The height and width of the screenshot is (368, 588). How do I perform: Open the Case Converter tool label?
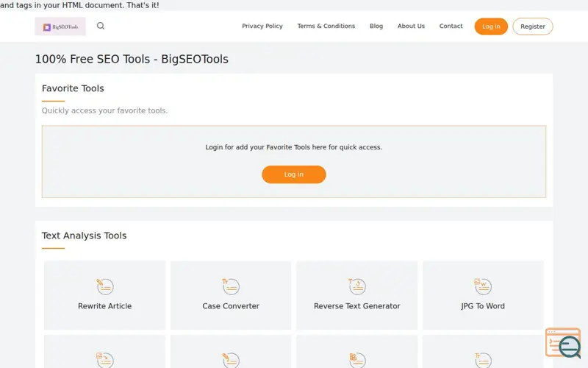[x=231, y=306]
